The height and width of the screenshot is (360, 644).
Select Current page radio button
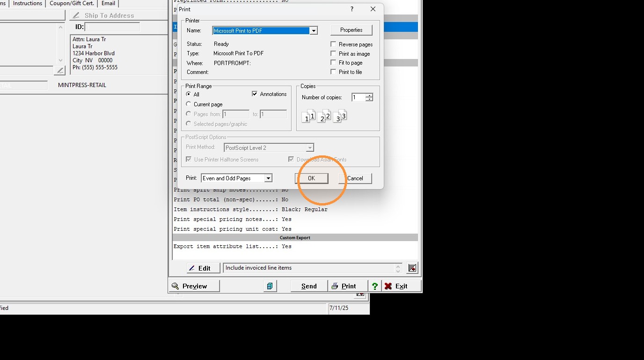pos(189,104)
